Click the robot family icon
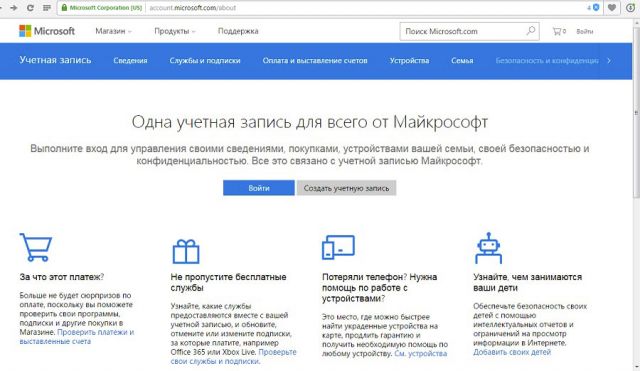The image size is (640, 371). 488,248
